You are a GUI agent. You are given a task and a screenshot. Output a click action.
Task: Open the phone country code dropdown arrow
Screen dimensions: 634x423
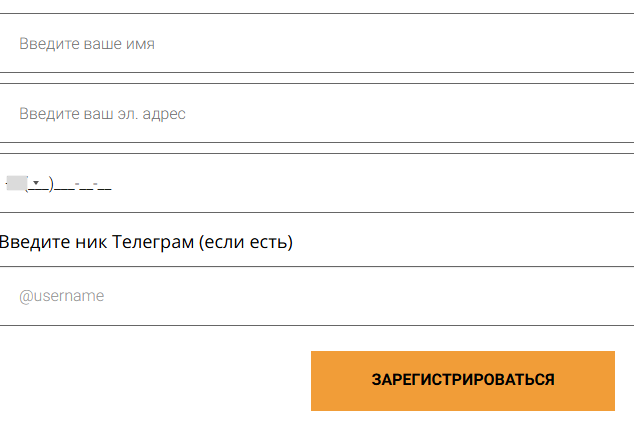coord(35,183)
